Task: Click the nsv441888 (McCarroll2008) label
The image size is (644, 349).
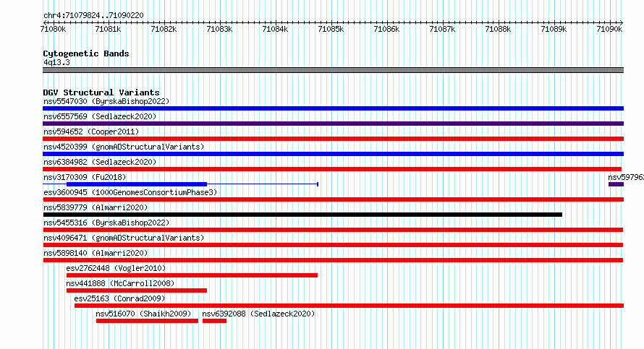Action: (x=120, y=283)
